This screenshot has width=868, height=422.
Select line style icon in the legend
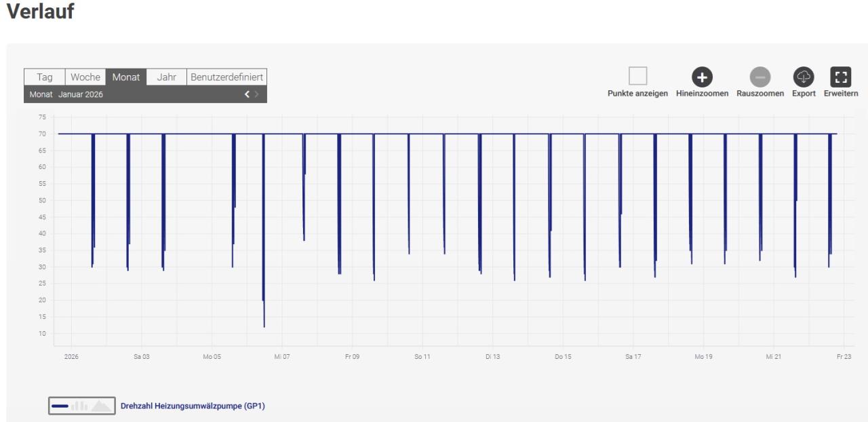(x=60, y=406)
